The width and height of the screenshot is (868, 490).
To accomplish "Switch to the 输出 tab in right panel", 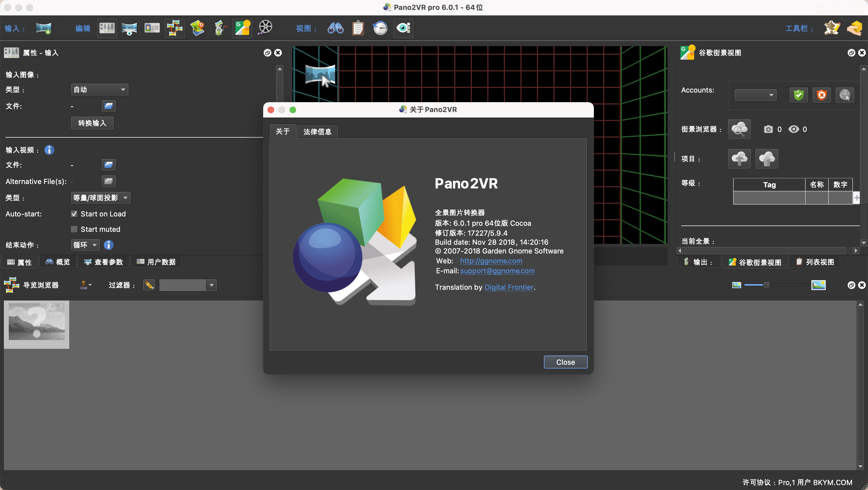I will [699, 262].
